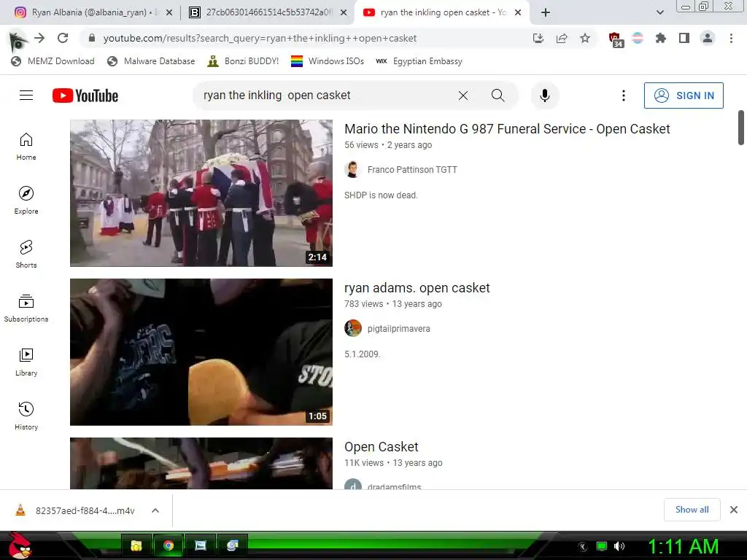Submit search with the magnifier button

tap(498, 96)
